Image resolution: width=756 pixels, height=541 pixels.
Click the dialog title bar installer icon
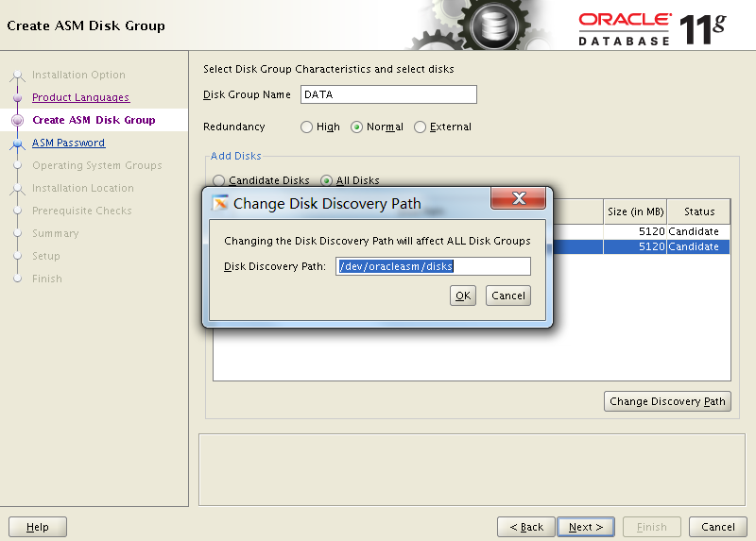pyautogui.click(x=220, y=203)
